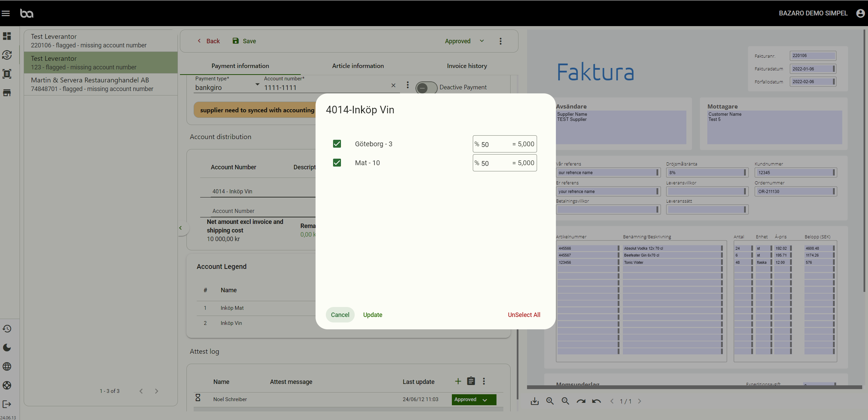The image size is (868, 420).
Task: Uncheck the Göteborg - 3 checkbox
Action: [x=337, y=144]
